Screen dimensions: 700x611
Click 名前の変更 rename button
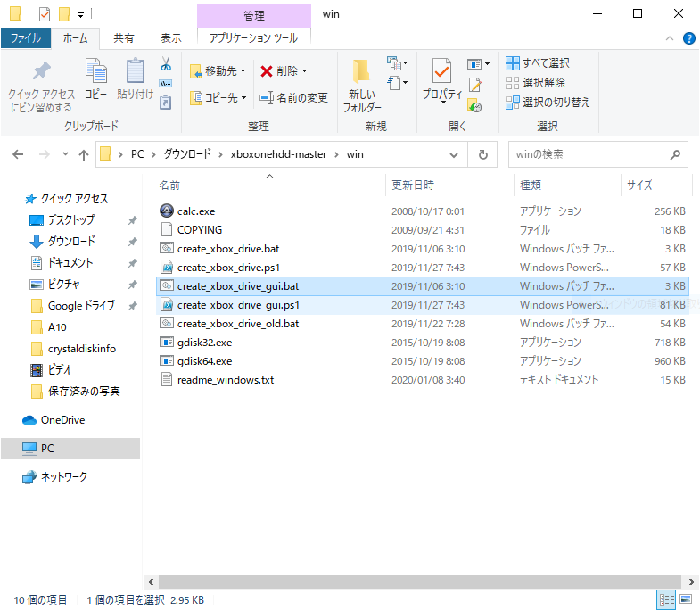(x=293, y=97)
